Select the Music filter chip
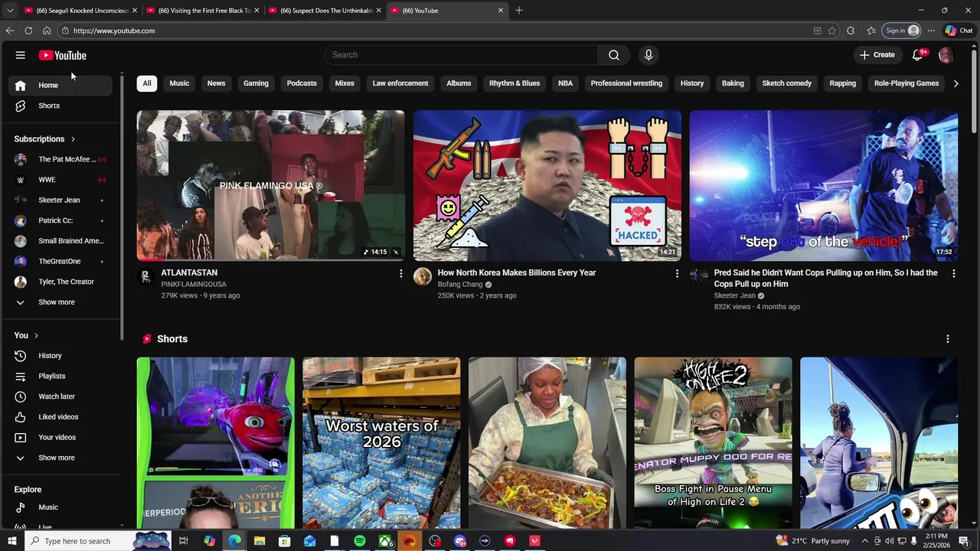Viewport: 980px width, 551px height. [x=179, y=83]
